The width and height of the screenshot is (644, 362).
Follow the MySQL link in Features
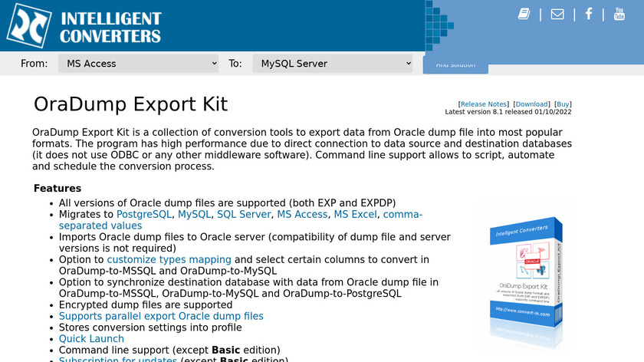[194, 215]
